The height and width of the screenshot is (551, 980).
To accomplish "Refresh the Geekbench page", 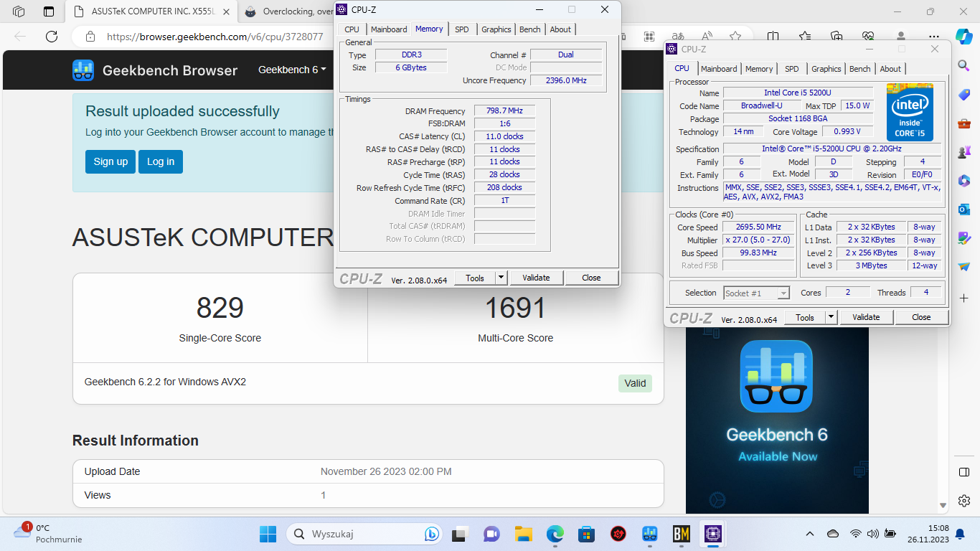I will click(52, 37).
